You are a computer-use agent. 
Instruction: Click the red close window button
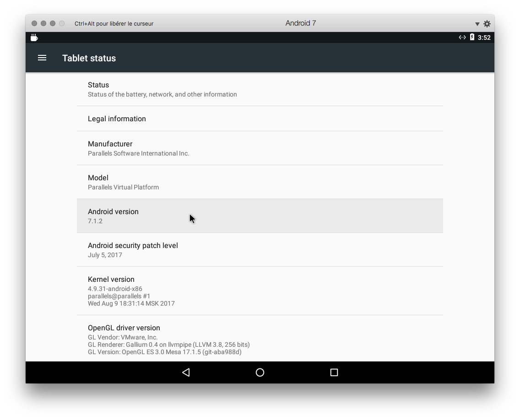(34, 23)
